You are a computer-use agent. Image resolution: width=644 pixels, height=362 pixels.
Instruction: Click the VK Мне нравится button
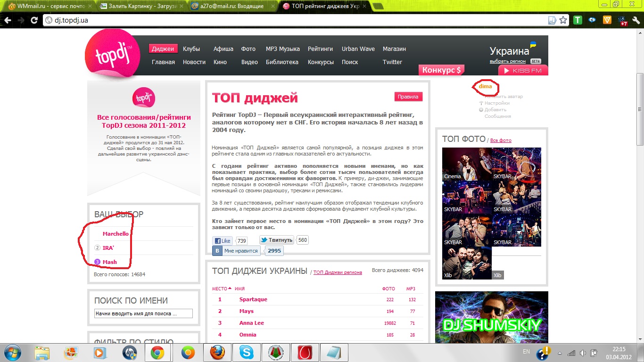(x=237, y=251)
